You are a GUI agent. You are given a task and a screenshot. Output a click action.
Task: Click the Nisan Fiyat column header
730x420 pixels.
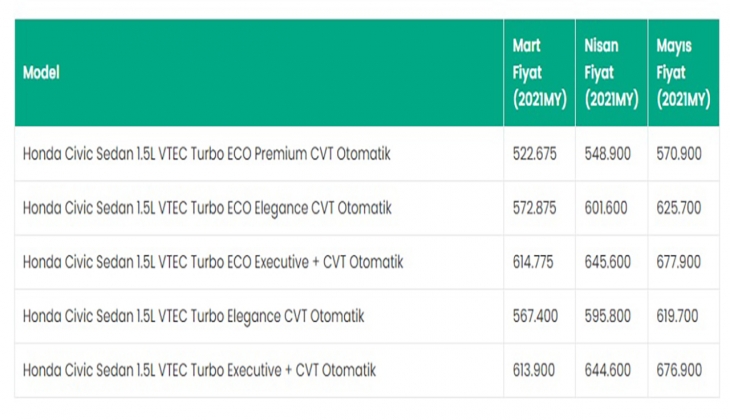pyautogui.click(x=611, y=73)
